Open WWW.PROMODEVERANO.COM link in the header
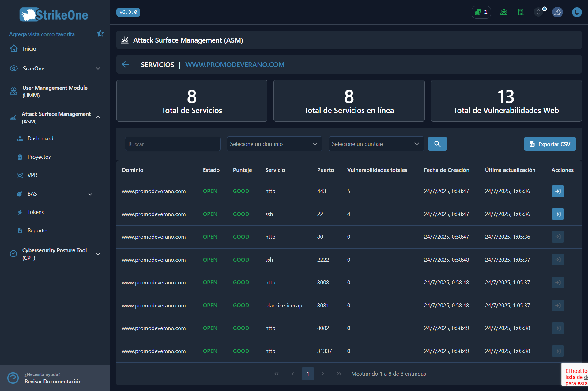This screenshot has width=588, height=391. click(235, 65)
